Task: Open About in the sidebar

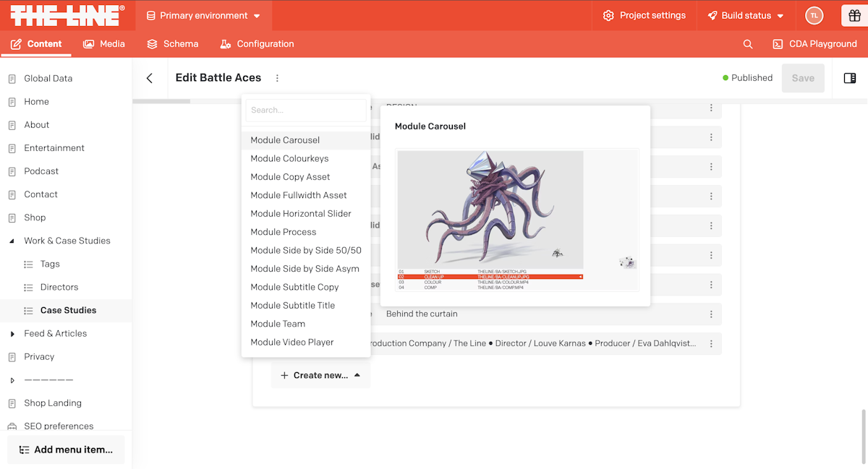Action: click(x=36, y=125)
